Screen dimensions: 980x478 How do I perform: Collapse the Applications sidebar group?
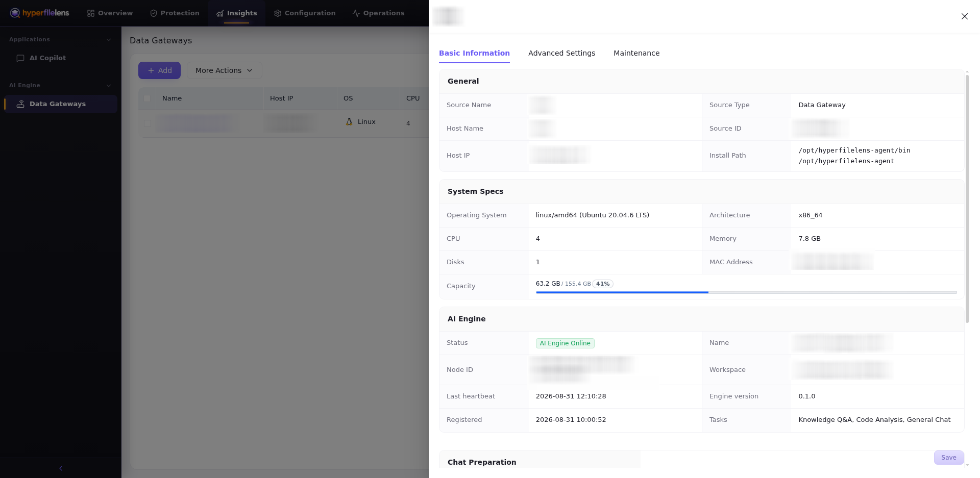[x=108, y=40]
